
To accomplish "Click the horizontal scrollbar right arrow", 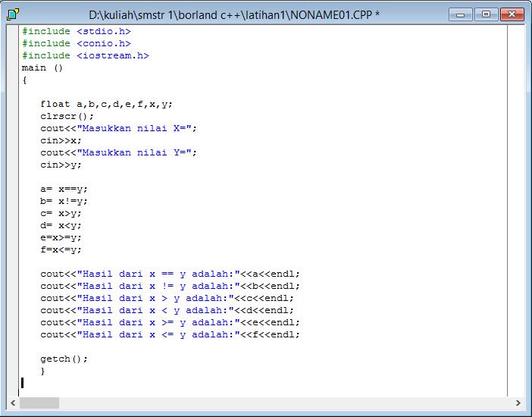I will click(518, 403).
